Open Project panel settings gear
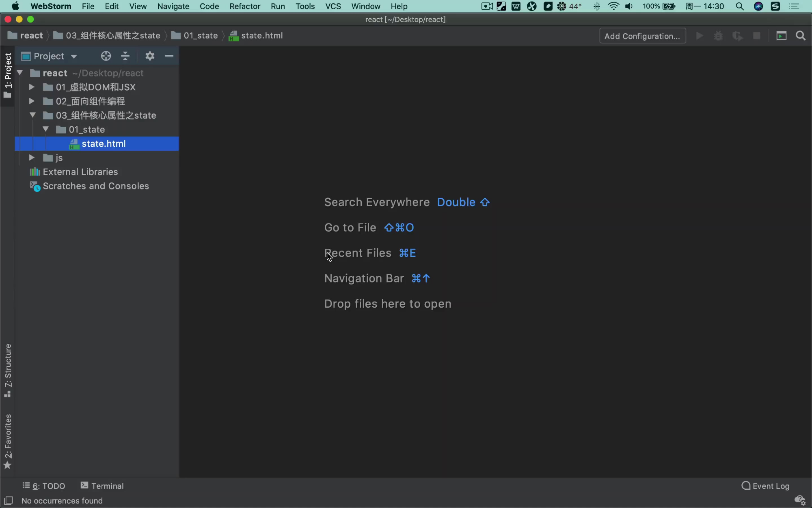Screen dimensions: 812x508 click(150, 56)
